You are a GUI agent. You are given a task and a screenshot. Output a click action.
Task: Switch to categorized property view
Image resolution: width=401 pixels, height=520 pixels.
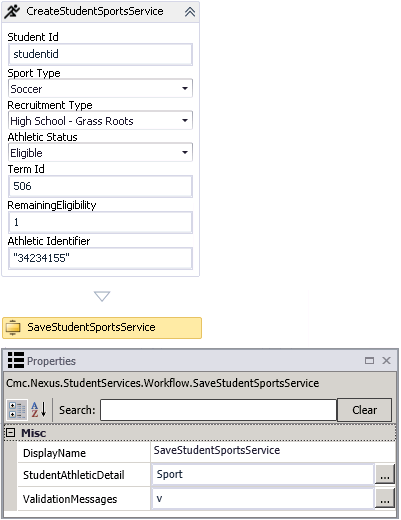(x=17, y=410)
